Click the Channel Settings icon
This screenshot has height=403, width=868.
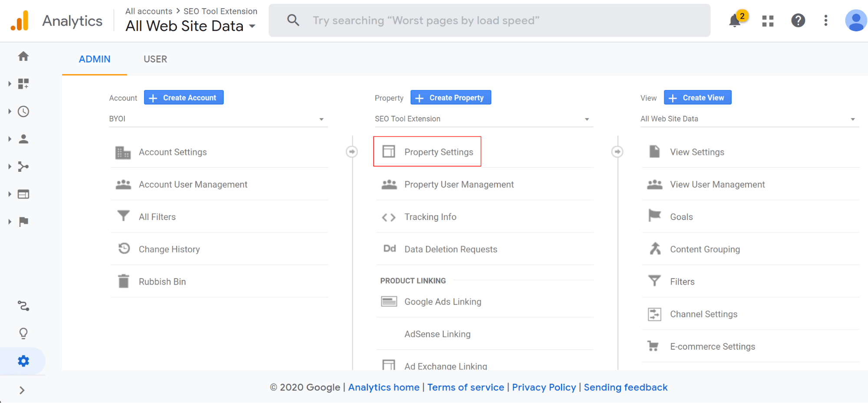(x=654, y=314)
